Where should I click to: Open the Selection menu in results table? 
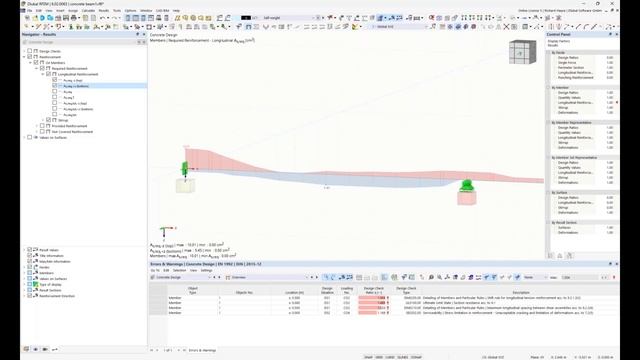coord(179,270)
